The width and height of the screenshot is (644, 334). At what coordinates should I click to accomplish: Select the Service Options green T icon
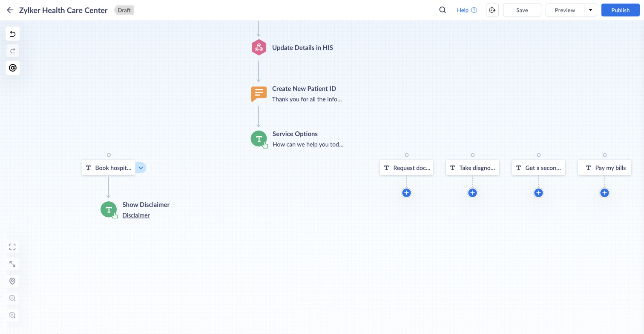[x=259, y=139]
